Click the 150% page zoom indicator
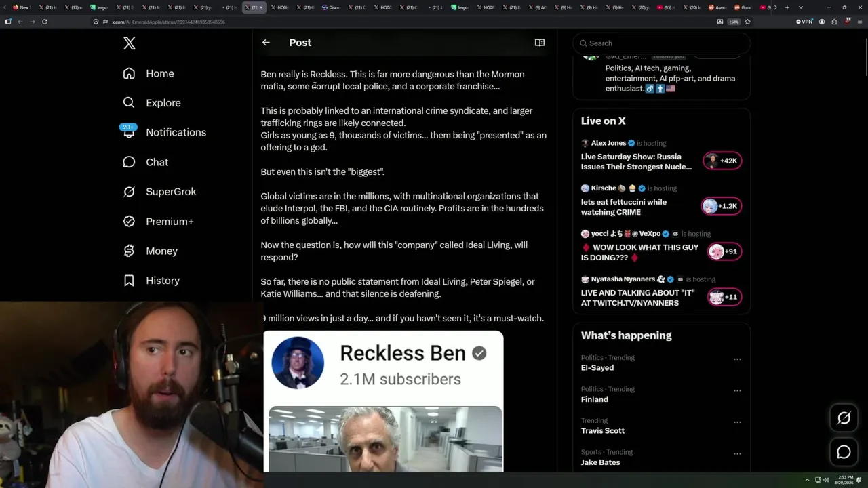Image resolution: width=868 pixels, height=488 pixels. click(734, 22)
